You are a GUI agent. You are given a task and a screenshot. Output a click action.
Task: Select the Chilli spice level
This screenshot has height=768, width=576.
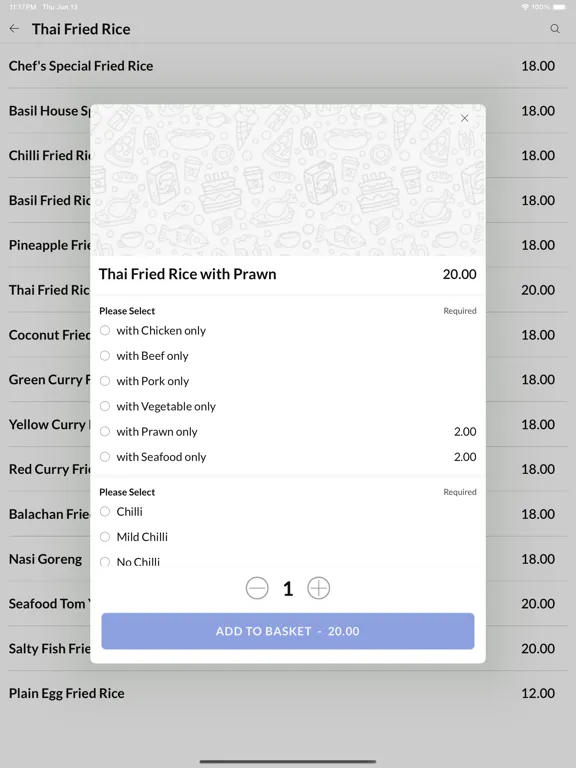click(288, 512)
